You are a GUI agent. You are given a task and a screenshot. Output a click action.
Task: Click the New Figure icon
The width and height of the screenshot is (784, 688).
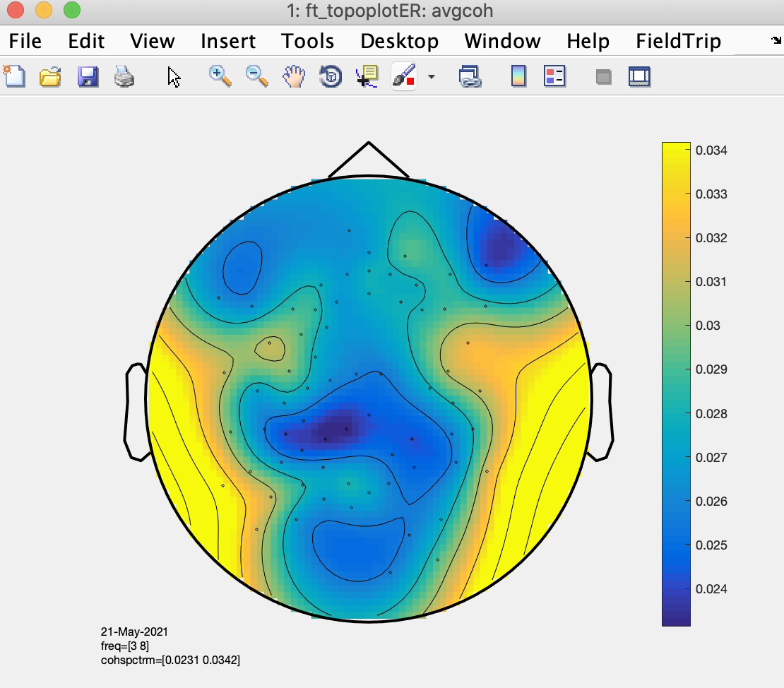14,76
